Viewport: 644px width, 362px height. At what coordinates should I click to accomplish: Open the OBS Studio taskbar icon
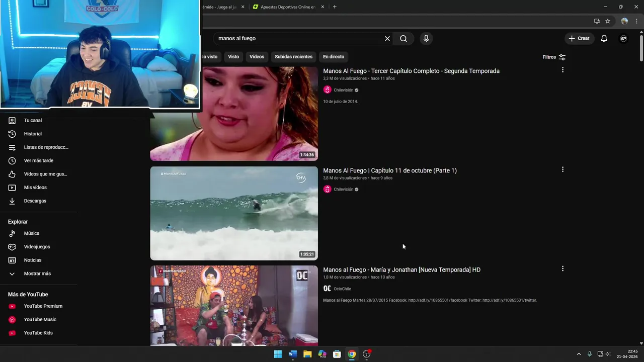pos(367,354)
